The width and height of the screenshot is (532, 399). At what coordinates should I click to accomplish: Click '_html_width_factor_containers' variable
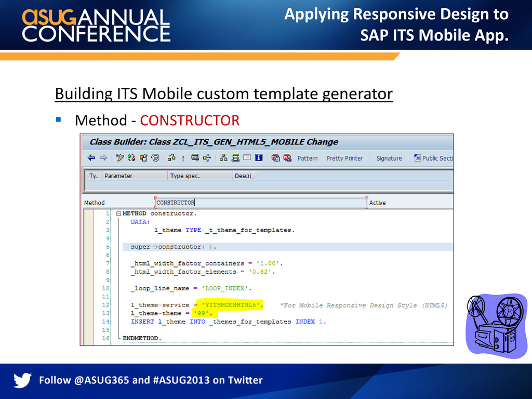(x=187, y=263)
